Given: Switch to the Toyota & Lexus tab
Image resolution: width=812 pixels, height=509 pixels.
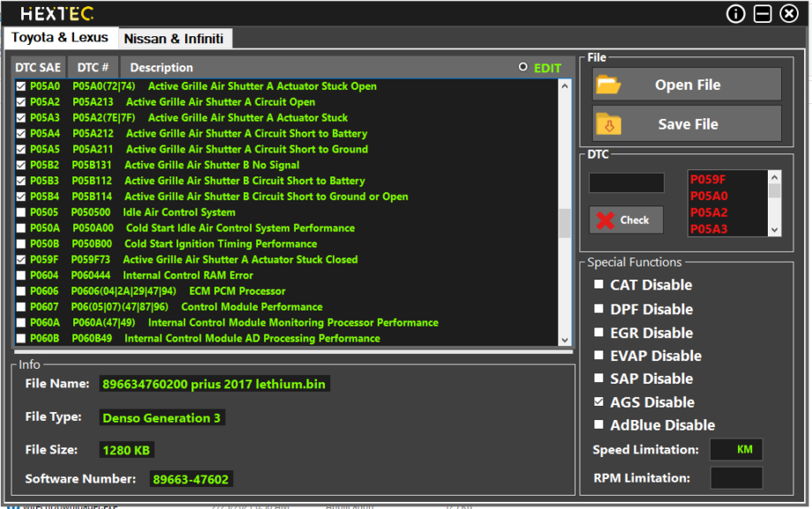Looking at the screenshot, I should click(60, 38).
